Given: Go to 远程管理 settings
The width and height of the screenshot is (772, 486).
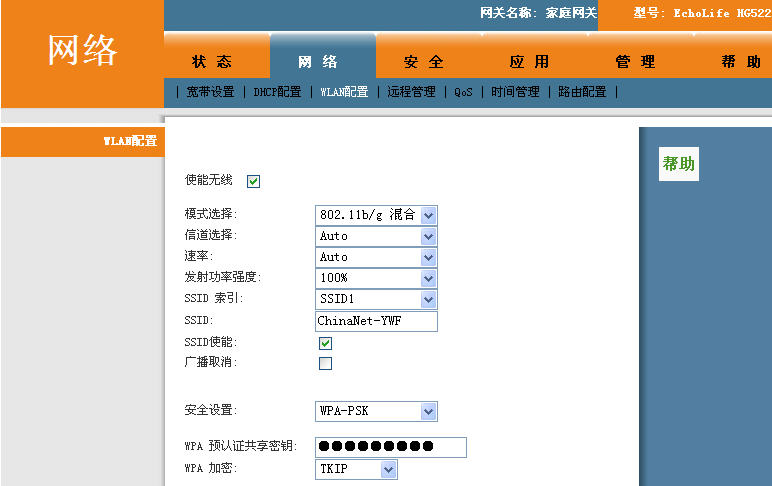Looking at the screenshot, I should tap(411, 92).
